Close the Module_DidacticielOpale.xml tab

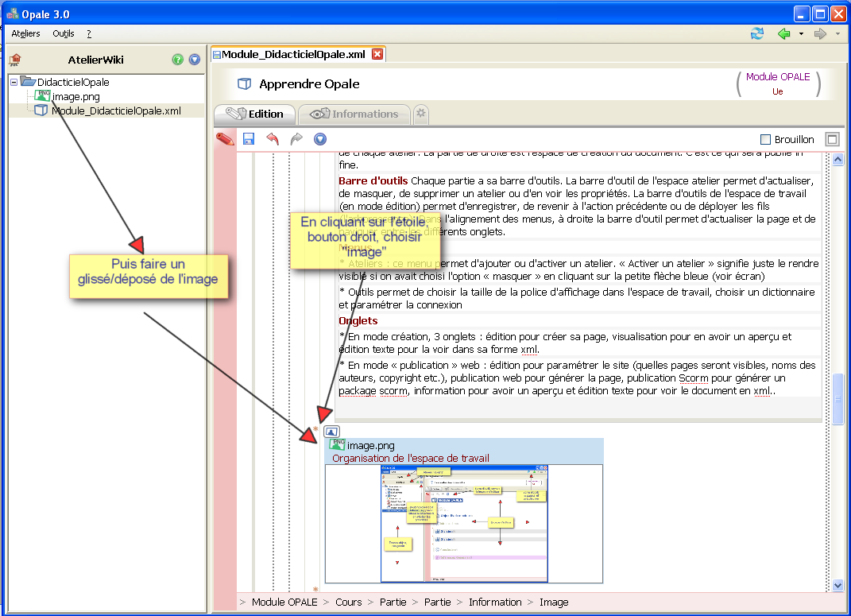click(x=377, y=54)
